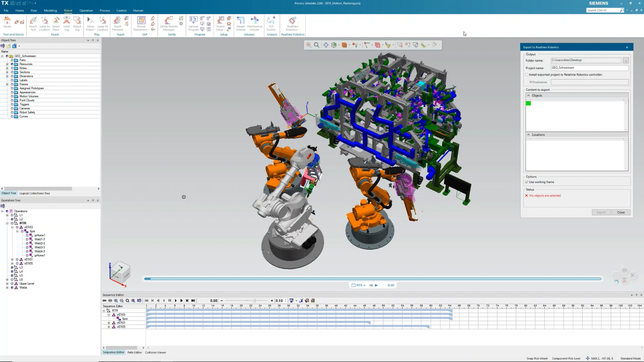Collapse the Objects section in export dialog
The width and height of the screenshot is (644, 362).
528,95
